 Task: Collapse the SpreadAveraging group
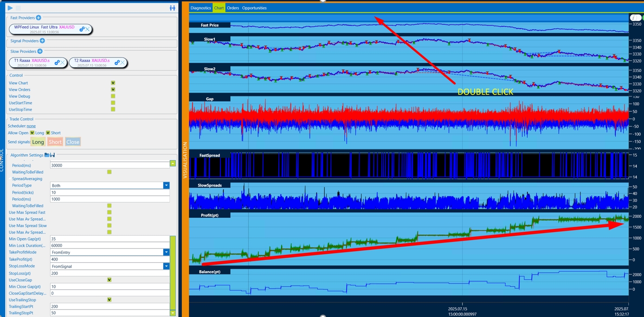pos(10,179)
